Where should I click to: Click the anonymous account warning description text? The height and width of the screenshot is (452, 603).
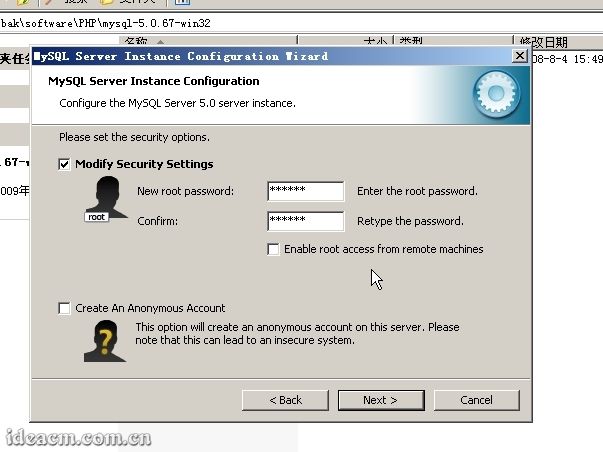[x=297, y=334]
